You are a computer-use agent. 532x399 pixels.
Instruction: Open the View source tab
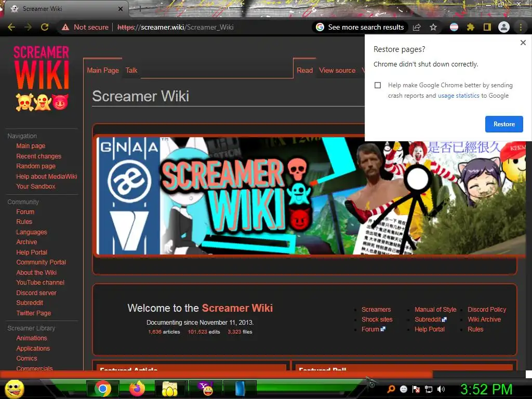[337, 70]
